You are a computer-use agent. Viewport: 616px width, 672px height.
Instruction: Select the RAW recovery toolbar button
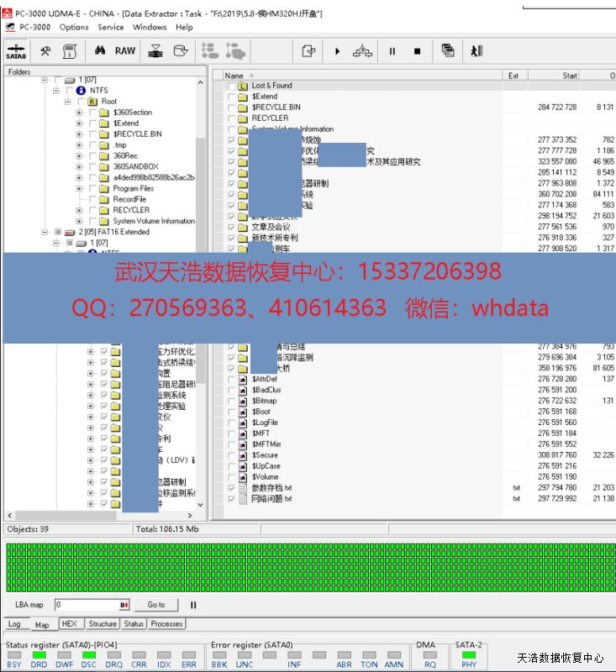tap(124, 51)
